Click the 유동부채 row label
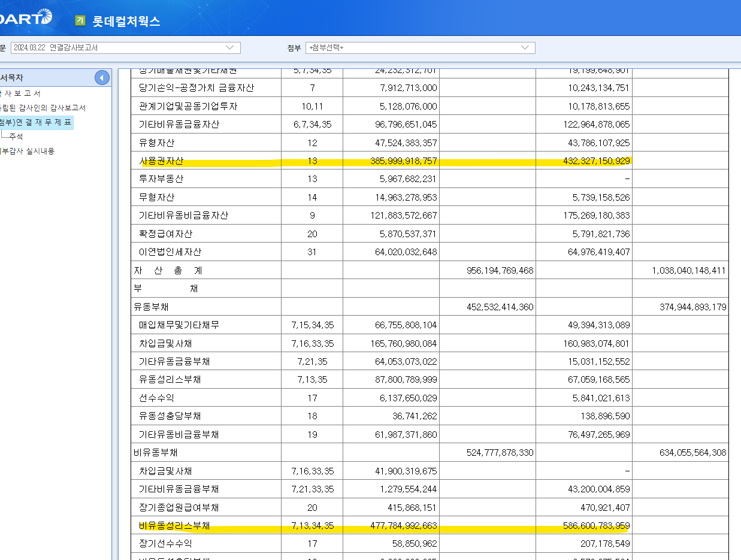741x560 pixels. [x=151, y=307]
